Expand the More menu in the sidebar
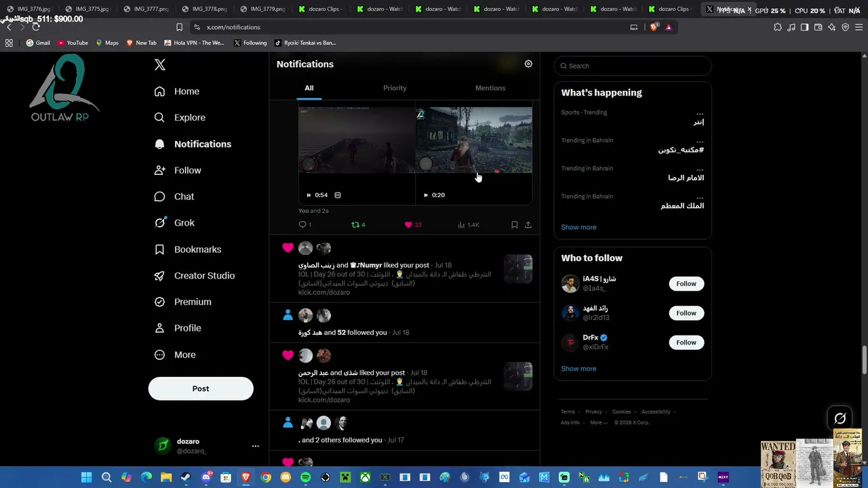The image size is (868, 488). click(175, 354)
